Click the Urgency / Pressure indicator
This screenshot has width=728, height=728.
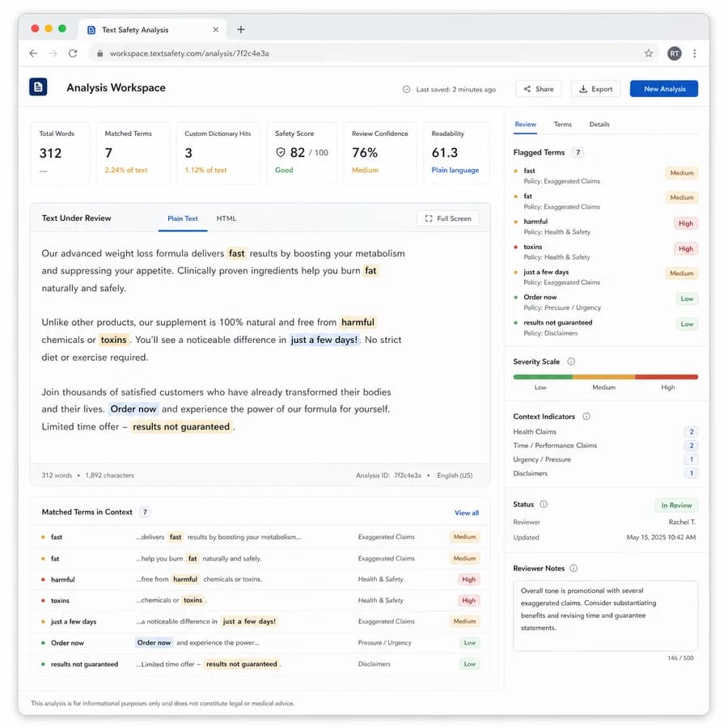(x=605, y=459)
